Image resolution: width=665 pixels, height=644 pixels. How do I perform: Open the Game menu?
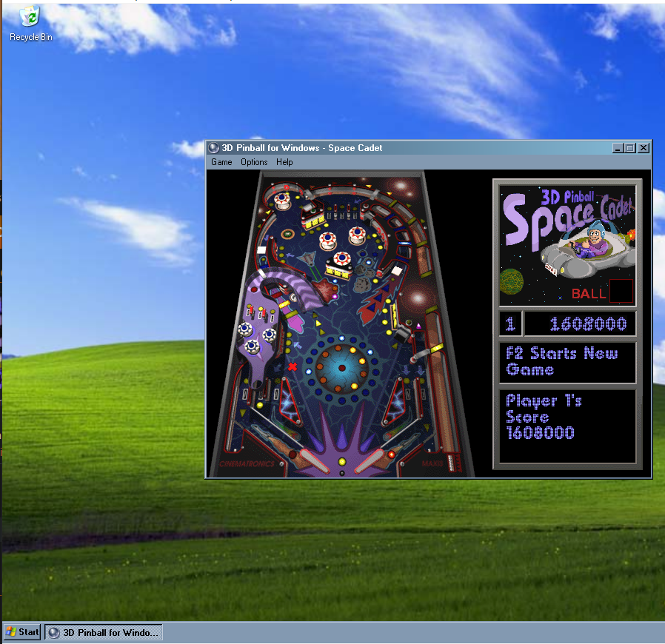221,162
